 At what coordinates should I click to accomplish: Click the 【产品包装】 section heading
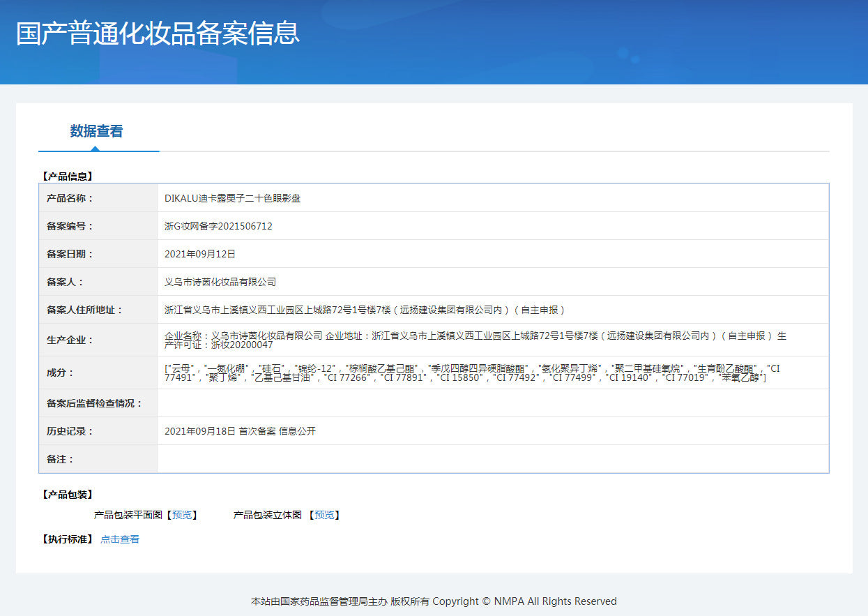coord(68,495)
